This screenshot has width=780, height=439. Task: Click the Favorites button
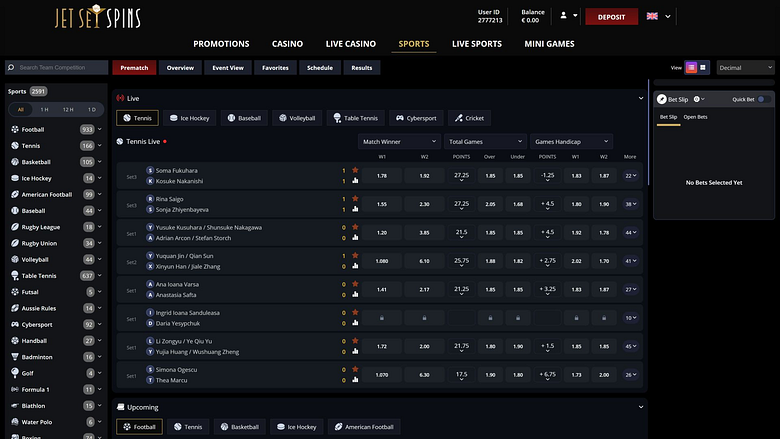click(275, 68)
